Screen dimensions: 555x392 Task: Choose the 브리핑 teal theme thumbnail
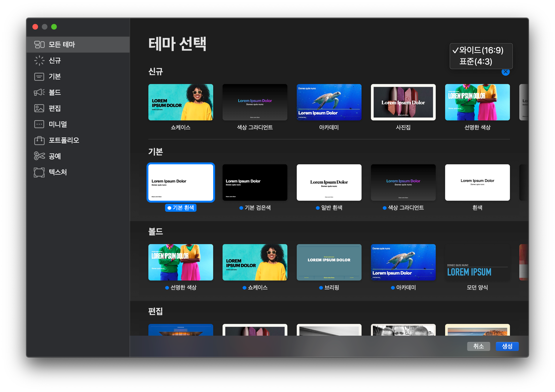329,262
